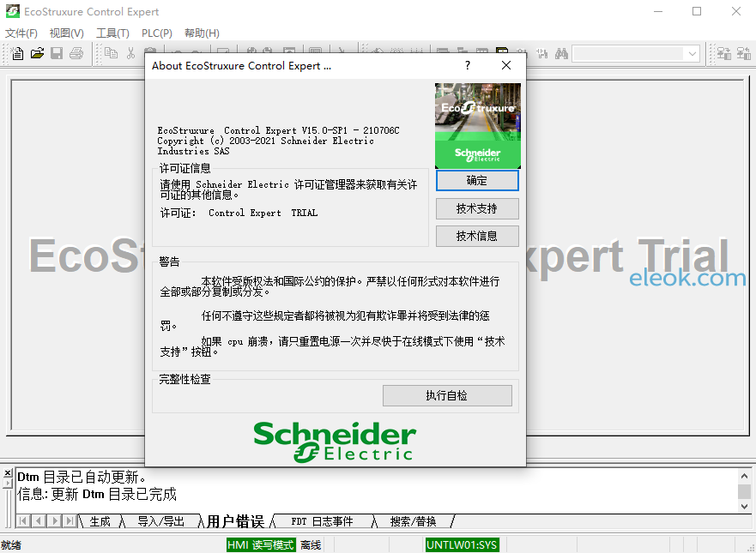The height and width of the screenshot is (553, 756).
Task: Open the PLC(P) menu
Action: 157,33
